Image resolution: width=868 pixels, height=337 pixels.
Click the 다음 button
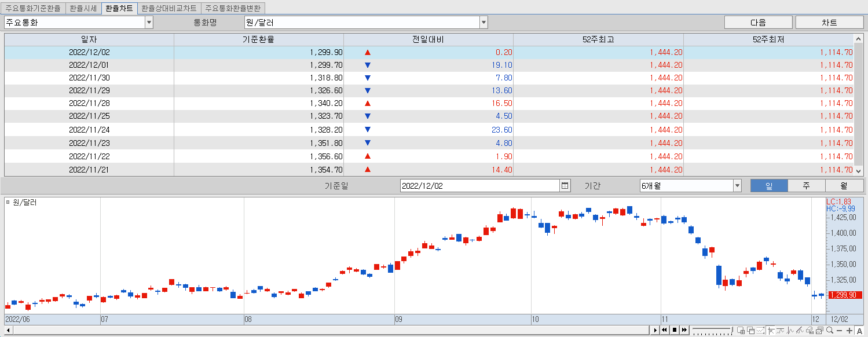pyautogui.click(x=758, y=23)
